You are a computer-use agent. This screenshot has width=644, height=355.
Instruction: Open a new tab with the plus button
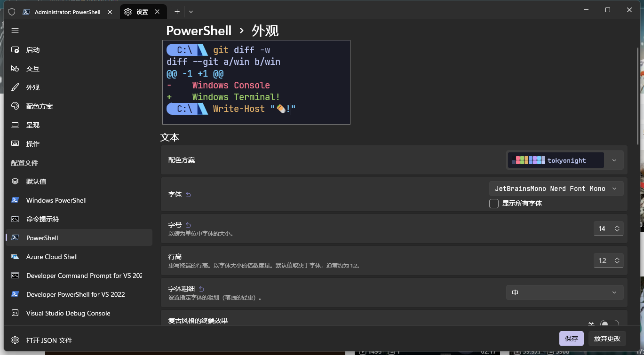tap(177, 12)
